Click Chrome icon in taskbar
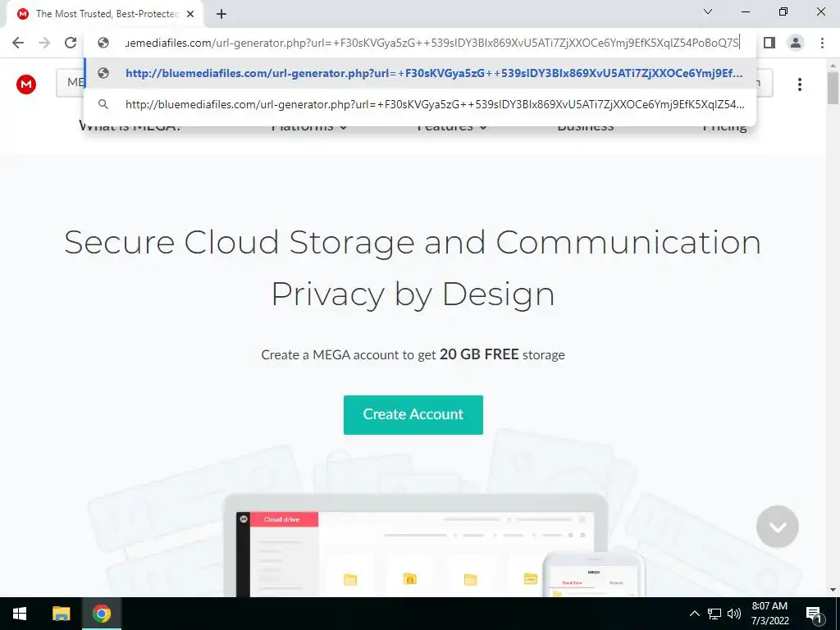This screenshot has height=630, width=840. (x=101, y=614)
